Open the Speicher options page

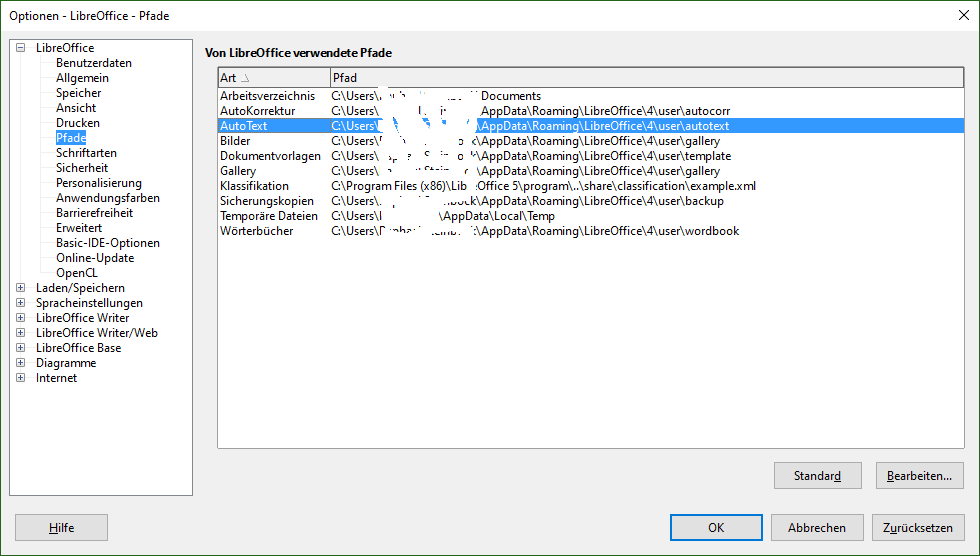(78, 92)
